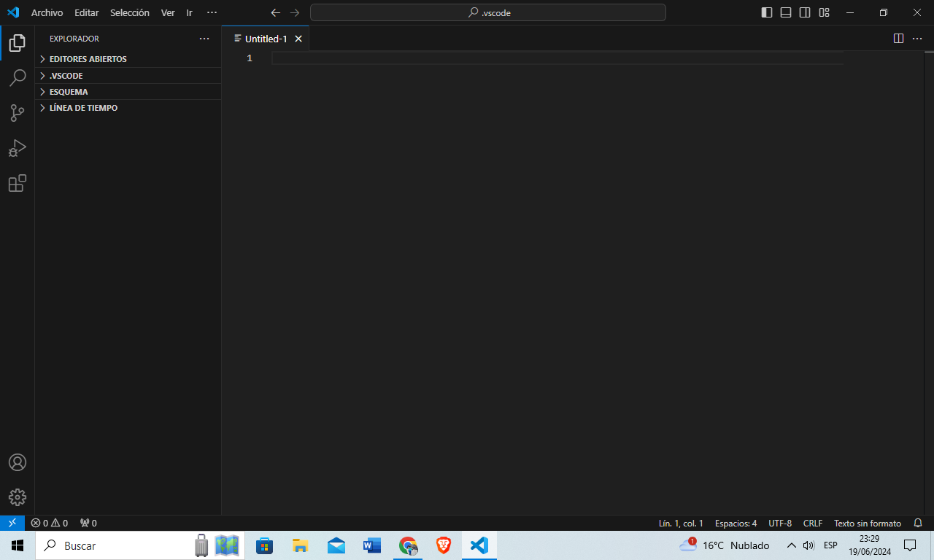The image size is (934, 560).
Task: Click the remote window indicator icon
Action: [12, 523]
